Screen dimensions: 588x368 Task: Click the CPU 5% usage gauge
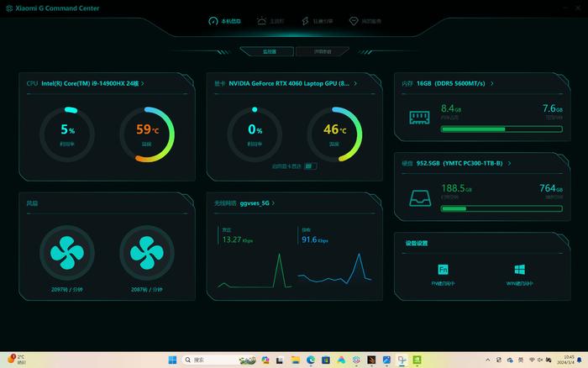(x=67, y=134)
